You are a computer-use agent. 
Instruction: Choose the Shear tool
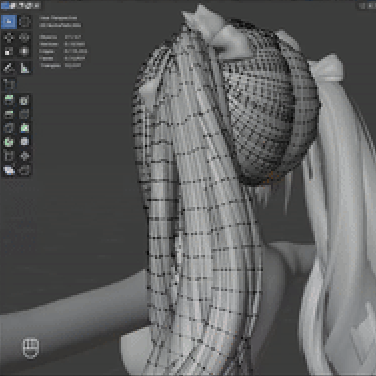tap(9, 170)
